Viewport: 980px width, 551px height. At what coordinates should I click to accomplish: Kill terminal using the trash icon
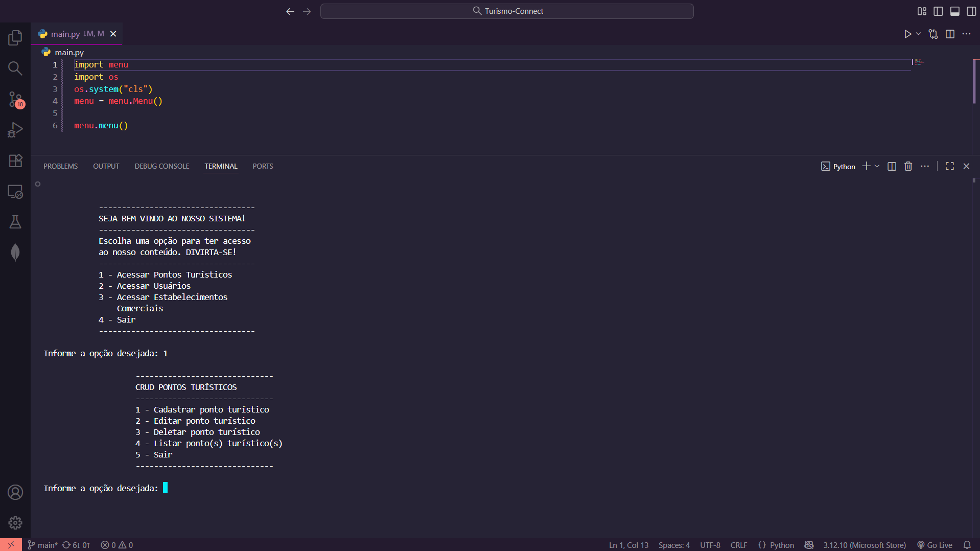pos(908,166)
